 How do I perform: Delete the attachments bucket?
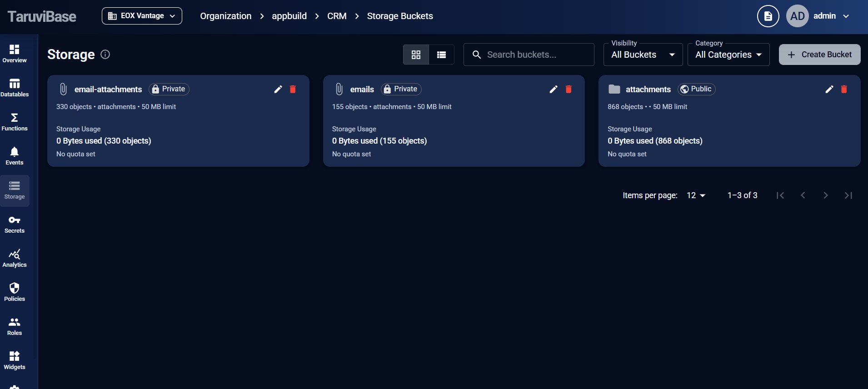pos(844,89)
